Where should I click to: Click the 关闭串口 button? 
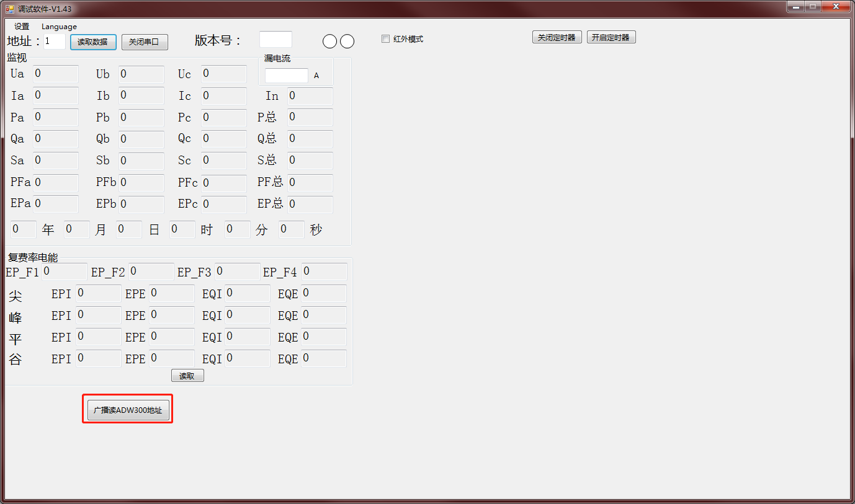pyautogui.click(x=145, y=42)
